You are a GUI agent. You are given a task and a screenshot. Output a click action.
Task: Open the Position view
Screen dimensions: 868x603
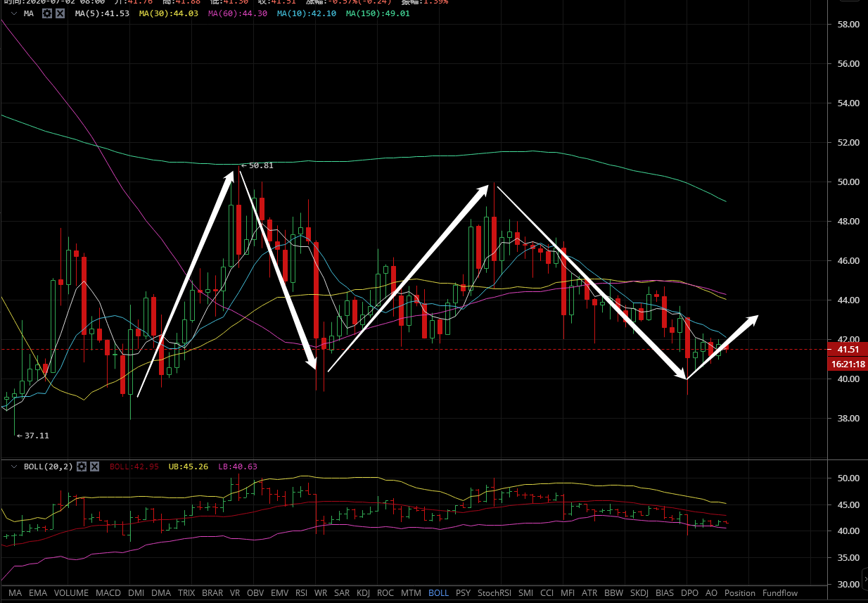click(x=740, y=593)
